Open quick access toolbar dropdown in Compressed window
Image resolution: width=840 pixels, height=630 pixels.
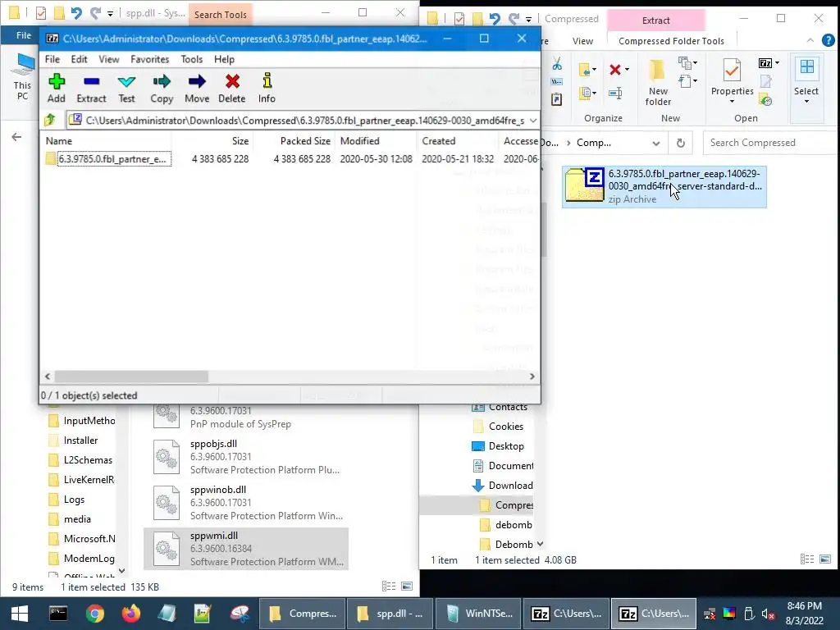528,20
